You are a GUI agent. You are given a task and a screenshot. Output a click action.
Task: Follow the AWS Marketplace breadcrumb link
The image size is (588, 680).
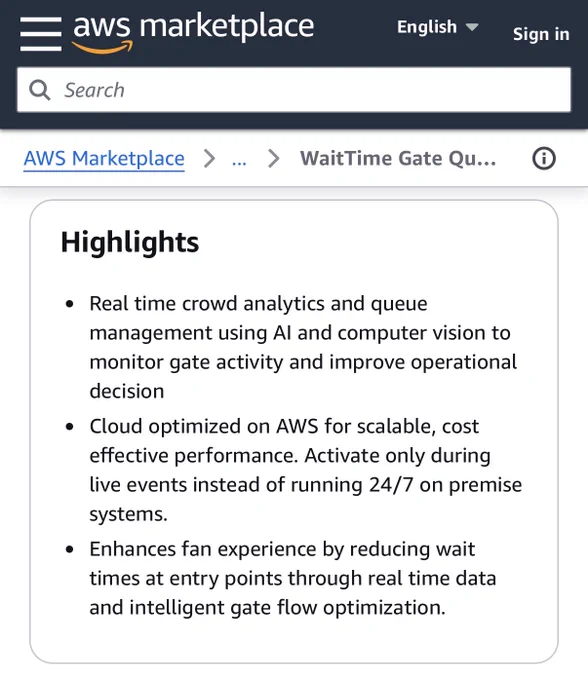click(104, 159)
